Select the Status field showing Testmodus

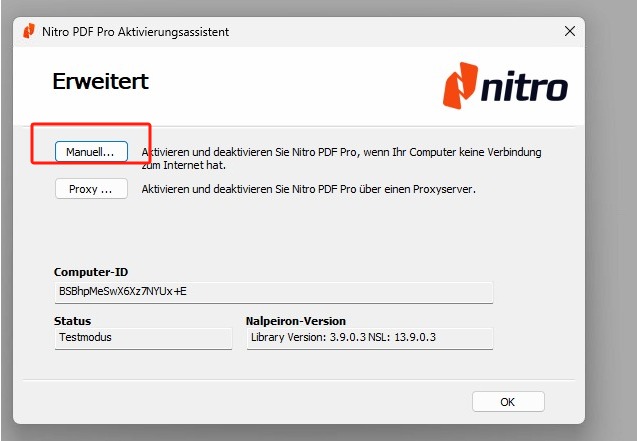pyautogui.click(x=142, y=339)
